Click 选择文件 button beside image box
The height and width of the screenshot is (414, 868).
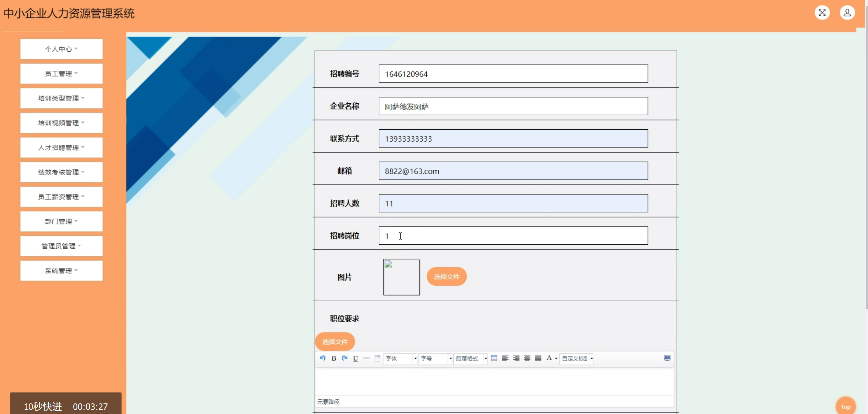click(446, 276)
